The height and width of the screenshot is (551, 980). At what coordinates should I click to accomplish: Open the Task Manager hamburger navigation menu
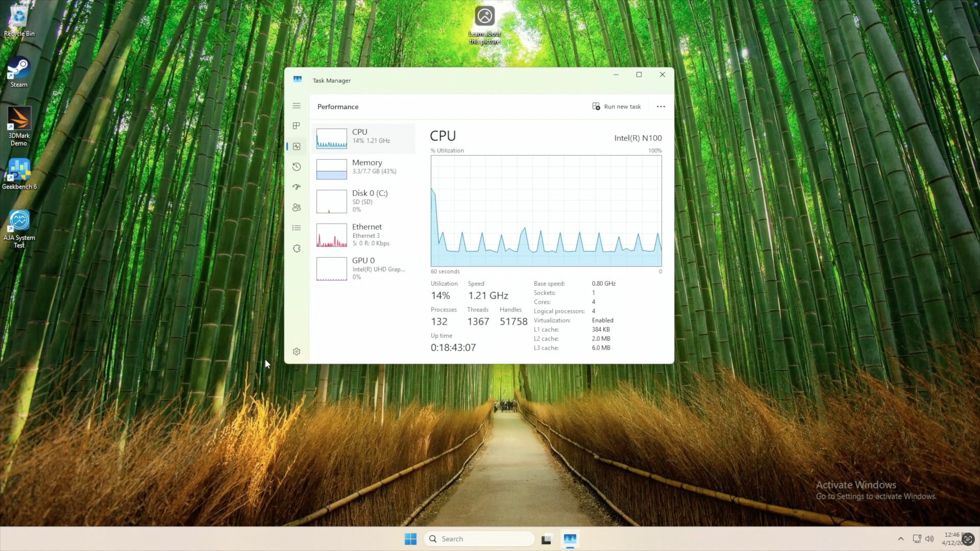(x=297, y=106)
